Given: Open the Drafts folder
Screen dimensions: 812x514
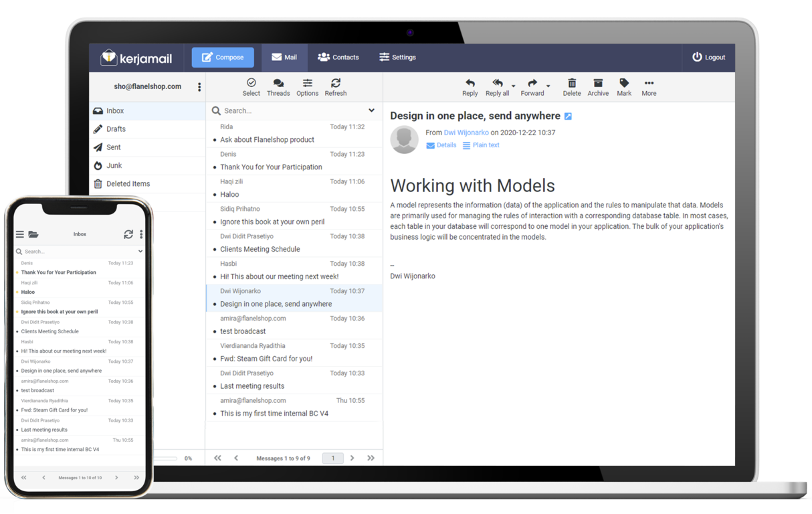Looking at the screenshot, I should (x=147, y=129).
